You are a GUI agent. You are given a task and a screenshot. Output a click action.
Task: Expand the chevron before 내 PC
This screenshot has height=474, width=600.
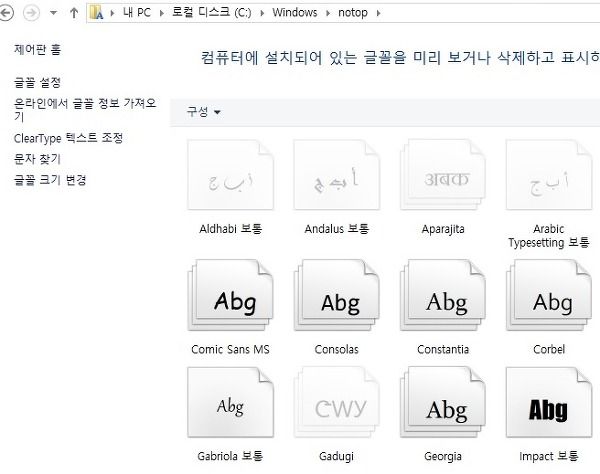pos(112,13)
